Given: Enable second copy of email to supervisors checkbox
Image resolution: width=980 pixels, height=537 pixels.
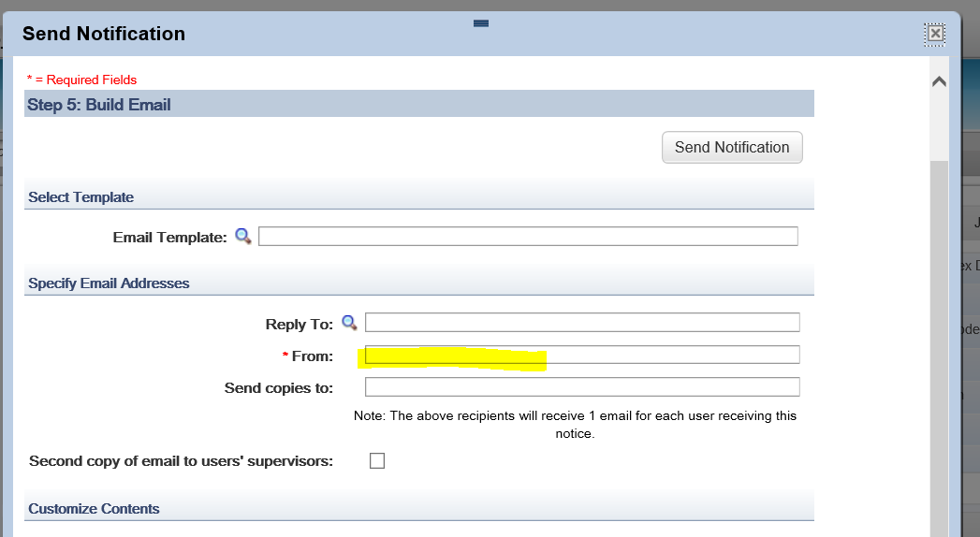Looking at the screenshot, I should [377, 461].
